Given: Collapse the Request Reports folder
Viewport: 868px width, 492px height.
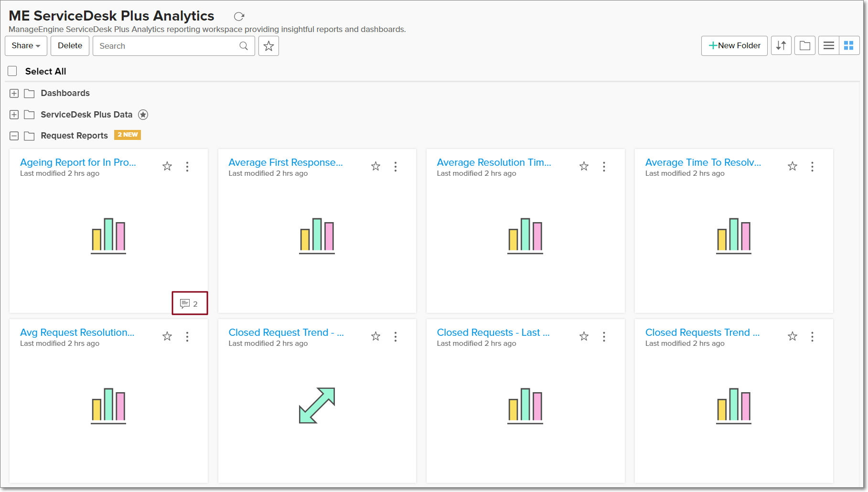Looking at the screenshot, I should (14, 136).
